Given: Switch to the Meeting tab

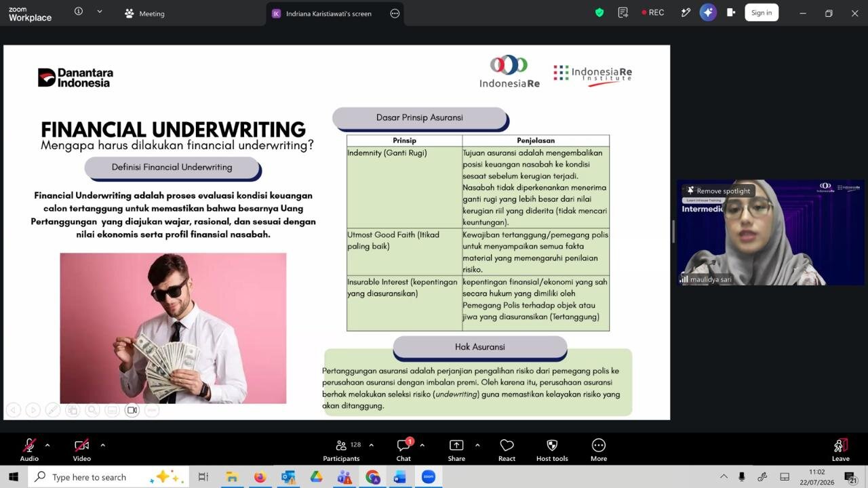Looking at the screenshot, I should (x=144, y=14).
